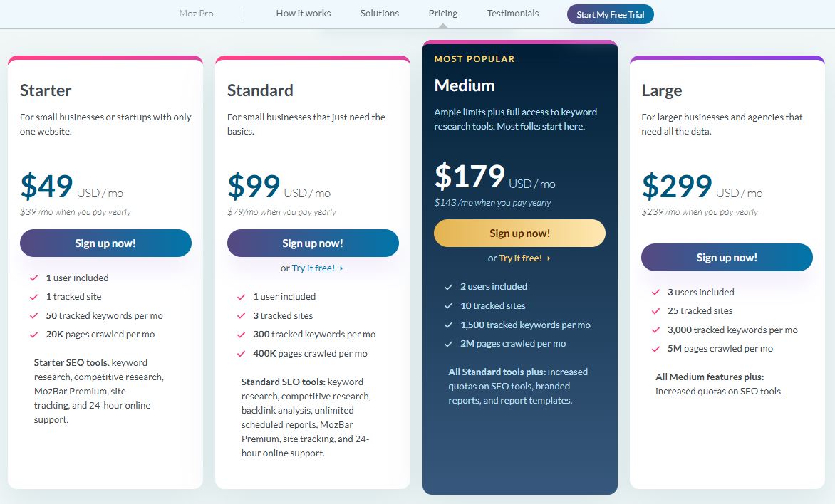Viewport: 835px width, 504px height.
Task: Click checkmark next to 400K pages crawled
Action: point(241,354)
